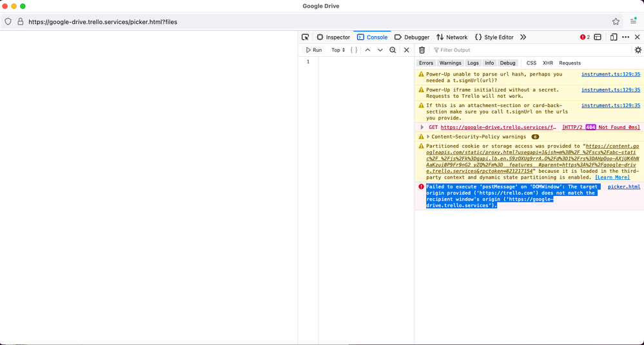Click the site lock icon
This screenshot has height=345, width=644.
pos(20,22)
